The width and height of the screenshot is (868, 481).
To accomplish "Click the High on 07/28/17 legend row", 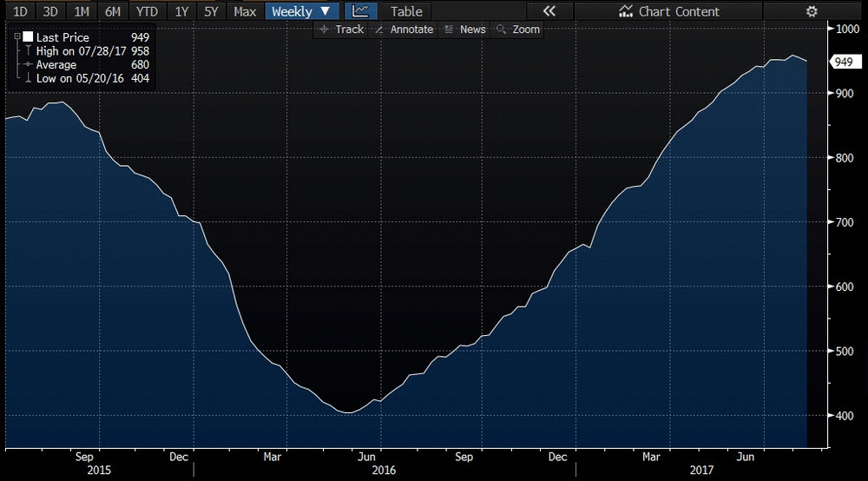I will point(87,51).
